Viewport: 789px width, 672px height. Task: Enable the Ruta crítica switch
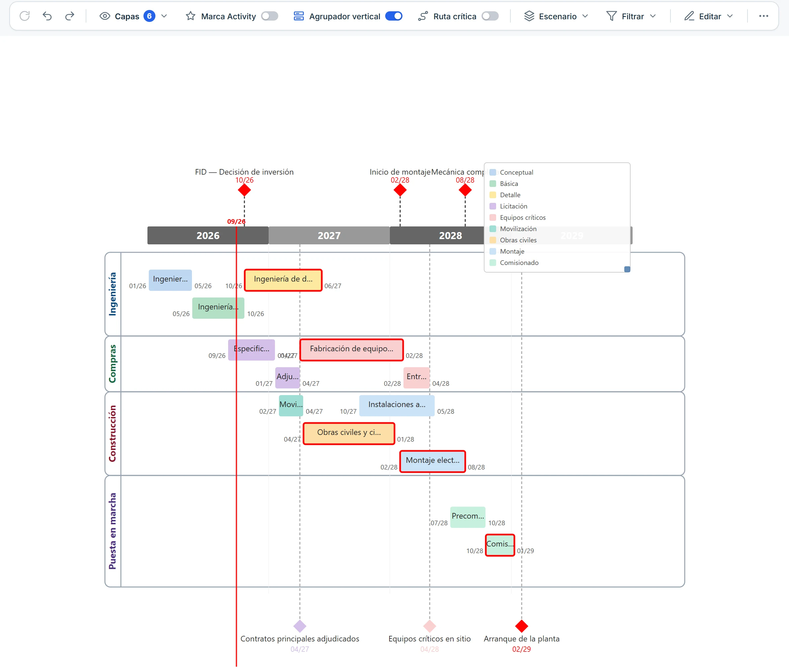click(490, 16)
